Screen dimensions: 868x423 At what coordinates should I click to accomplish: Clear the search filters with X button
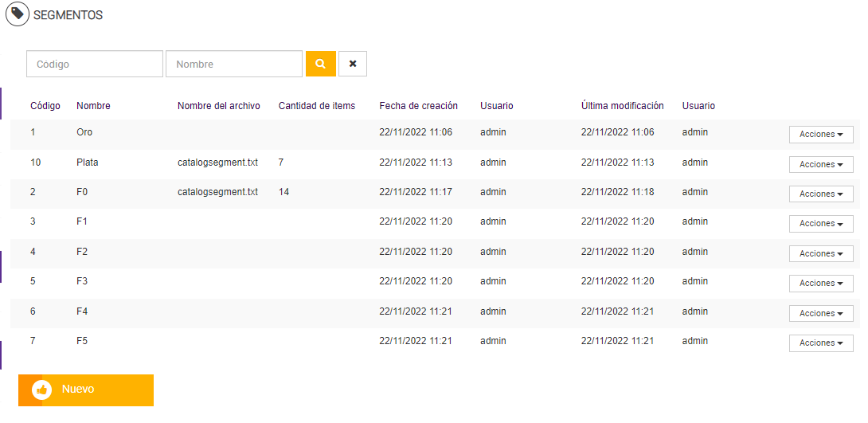point(353,64)
